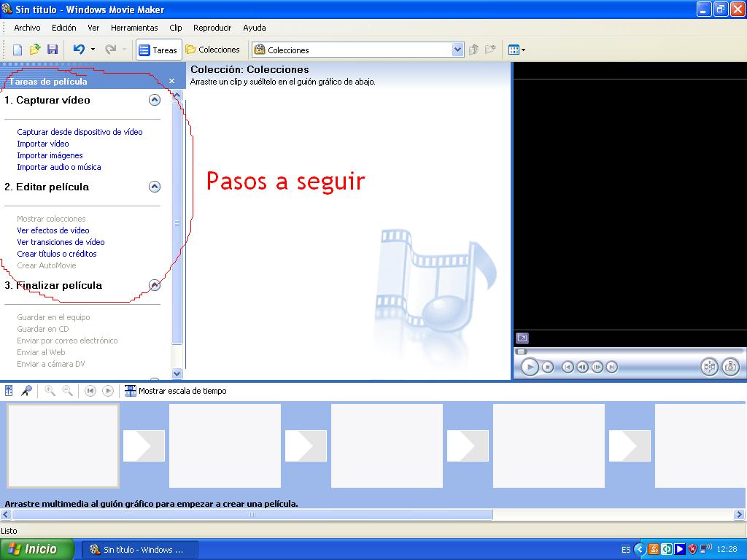Image resolution: width=747 pixels, height=560 pixels.
Task: Click the Guardar en el equipo text
Action: pyautogui.click(x=53, y=317)
